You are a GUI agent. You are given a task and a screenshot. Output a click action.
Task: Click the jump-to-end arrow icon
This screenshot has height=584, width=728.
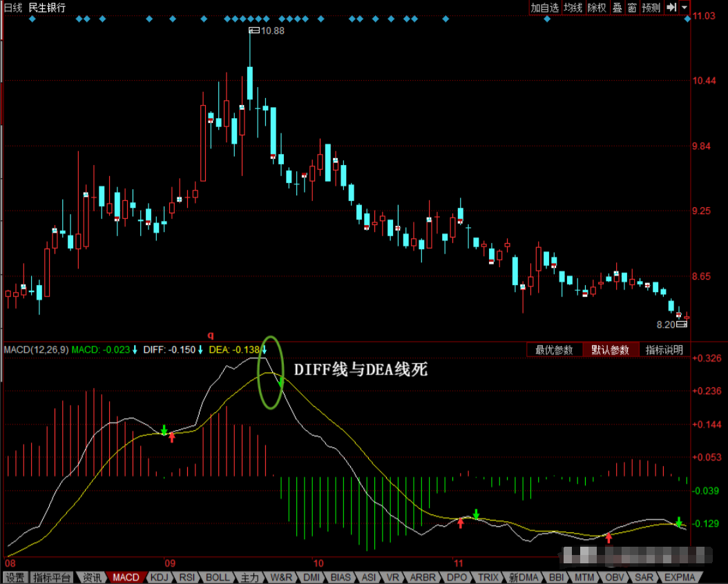[x=671, y=8]
